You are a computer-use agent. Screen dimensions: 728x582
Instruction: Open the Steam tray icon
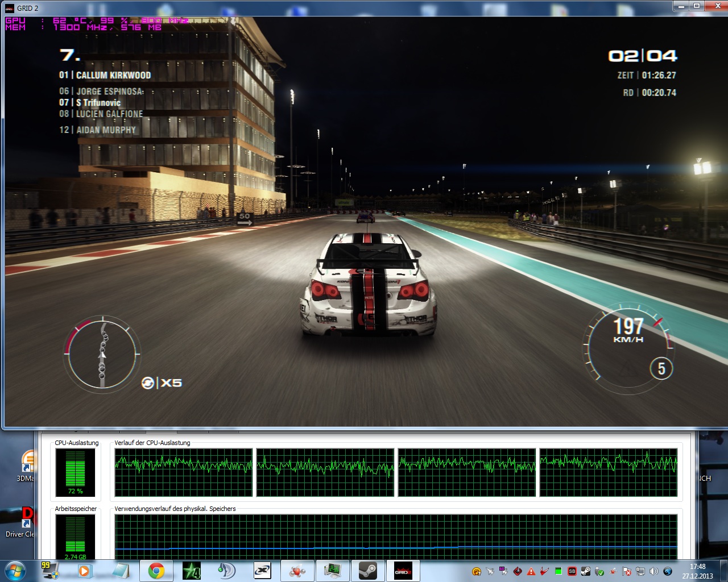point(585,572)
